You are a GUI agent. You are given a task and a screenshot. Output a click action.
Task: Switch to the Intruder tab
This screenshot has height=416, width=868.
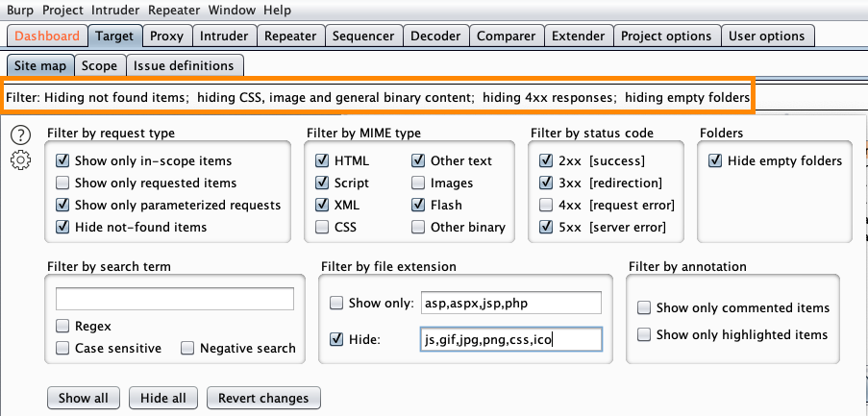(x=224, y=37)
